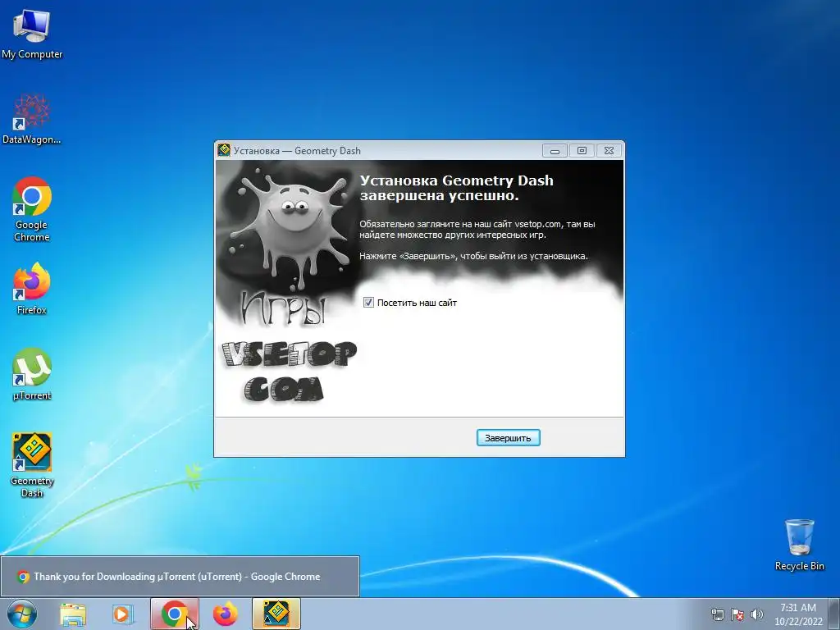
Task: Select the Geometry Dash desktop shortcut
Action: pos(32,465)
